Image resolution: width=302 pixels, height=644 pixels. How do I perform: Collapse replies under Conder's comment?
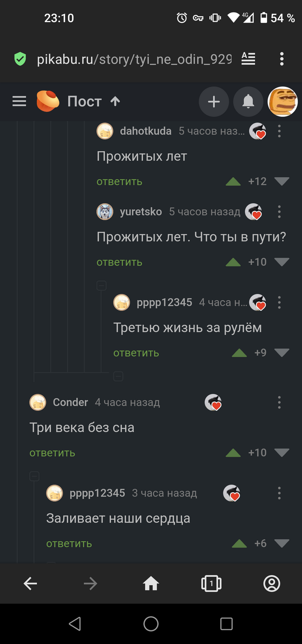click(34, 476)
